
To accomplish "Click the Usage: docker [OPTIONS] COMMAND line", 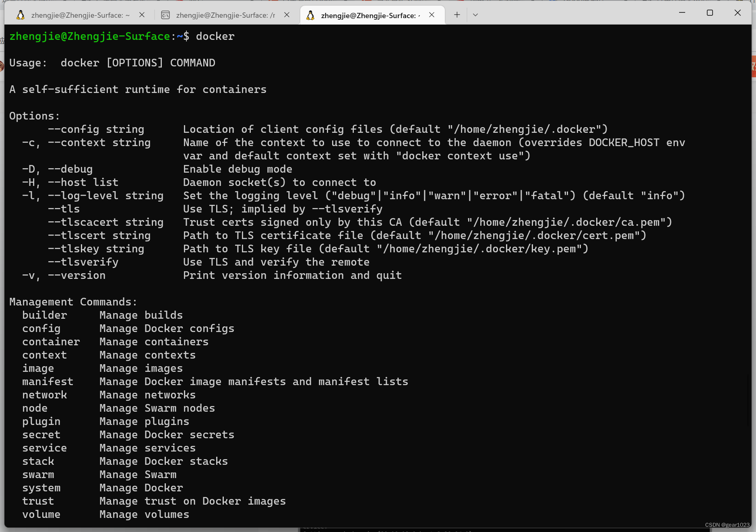I will pos(112,62).
